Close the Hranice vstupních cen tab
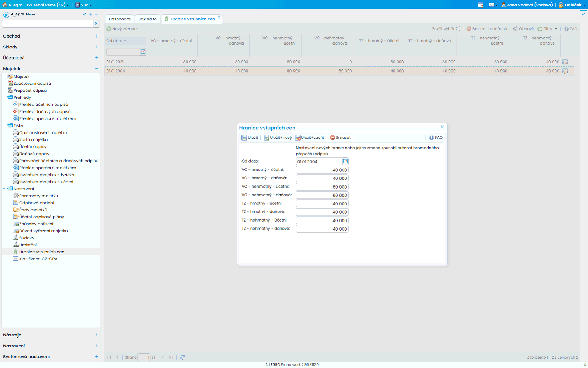588x368 pixels. click(219, 17)
